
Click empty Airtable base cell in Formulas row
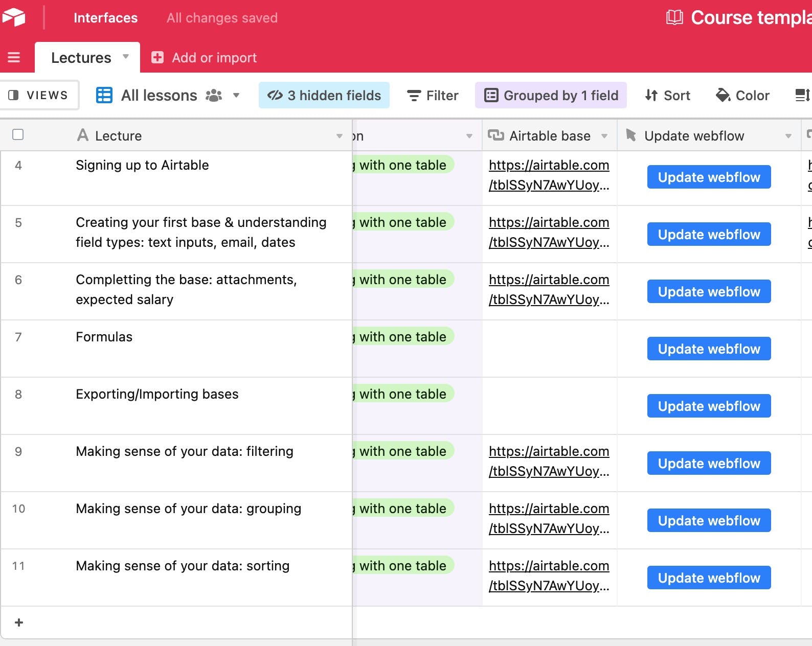(x=550, y=349)
